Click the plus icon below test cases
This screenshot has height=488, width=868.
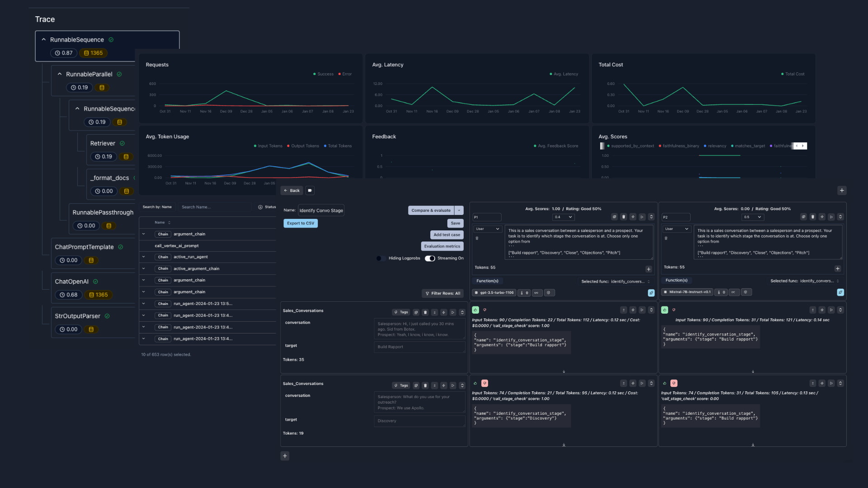click(x=285, y=456)
